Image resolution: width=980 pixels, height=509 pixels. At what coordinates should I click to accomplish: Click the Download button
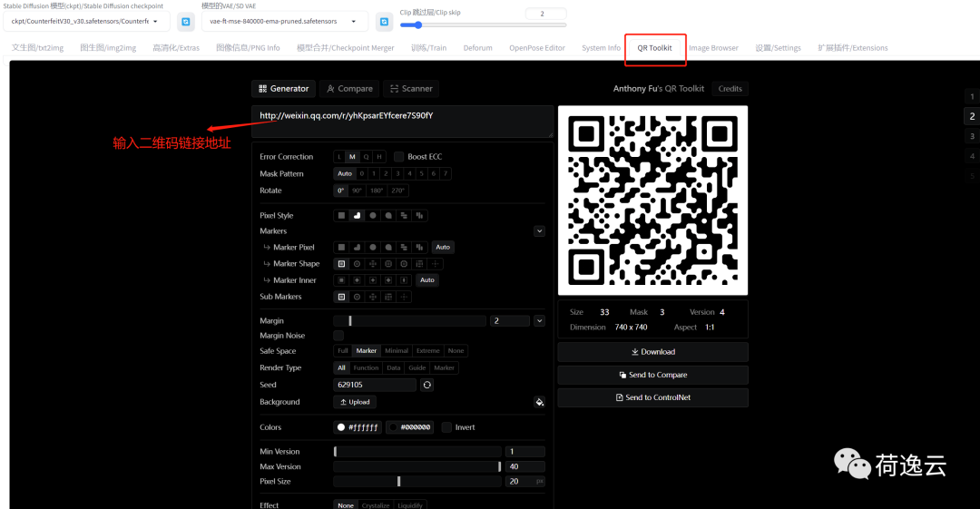click(652, 352)
